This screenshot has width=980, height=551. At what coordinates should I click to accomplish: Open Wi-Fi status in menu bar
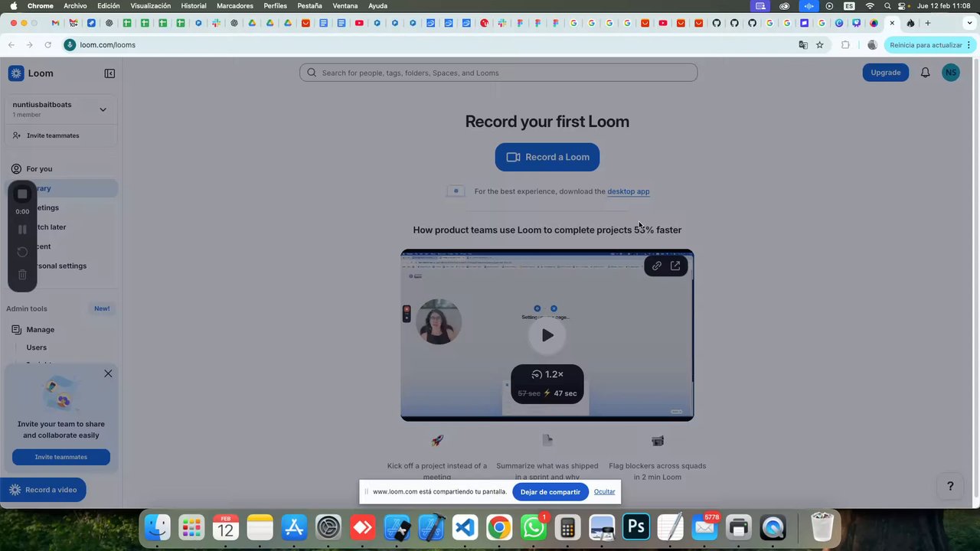point(870,5)
